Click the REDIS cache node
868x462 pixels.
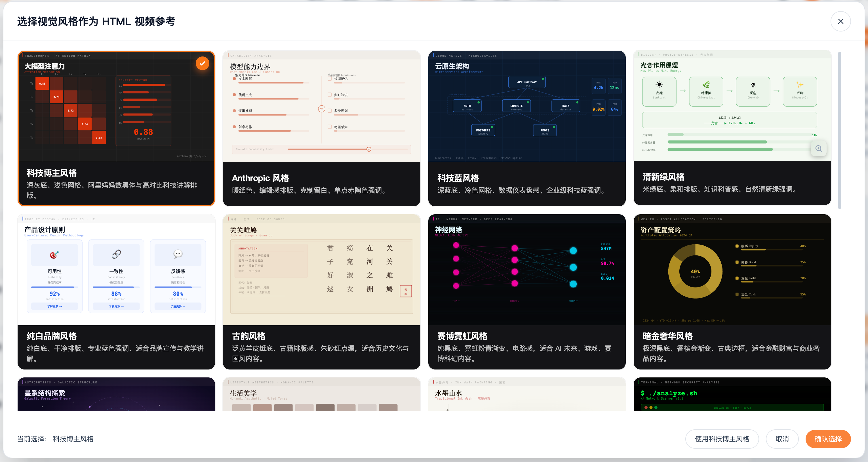[545, 131]
